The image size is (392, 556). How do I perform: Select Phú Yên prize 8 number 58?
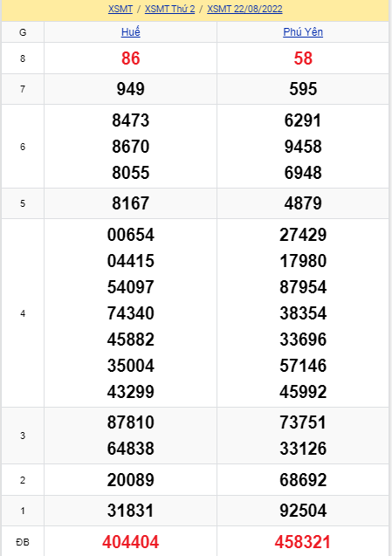tap(303, 58)
